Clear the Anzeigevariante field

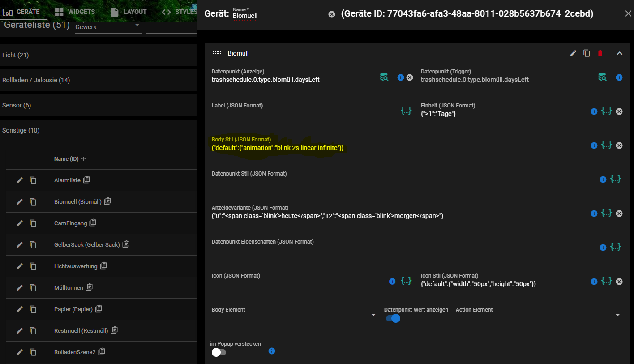619,214
